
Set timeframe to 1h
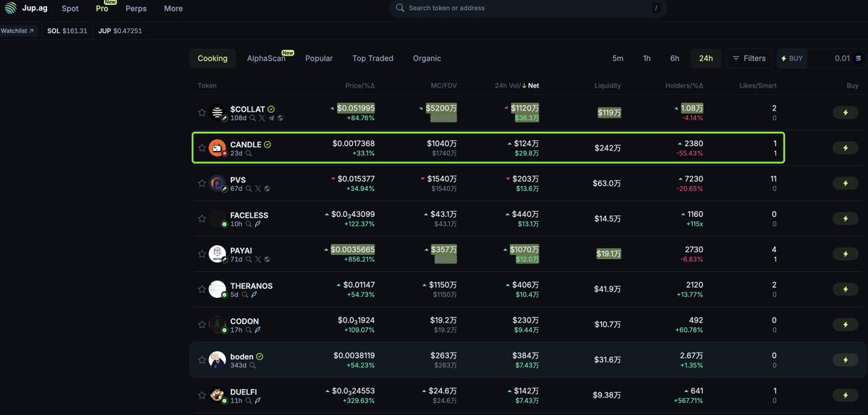[647, 59]
